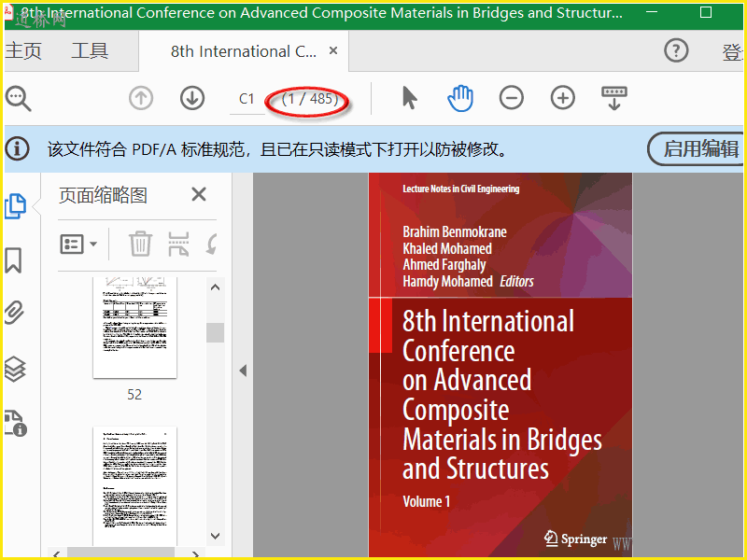The width and height of the screenshot is (747, 560).
Task: Switch to the 工具 tab
Action: point(90,50)
